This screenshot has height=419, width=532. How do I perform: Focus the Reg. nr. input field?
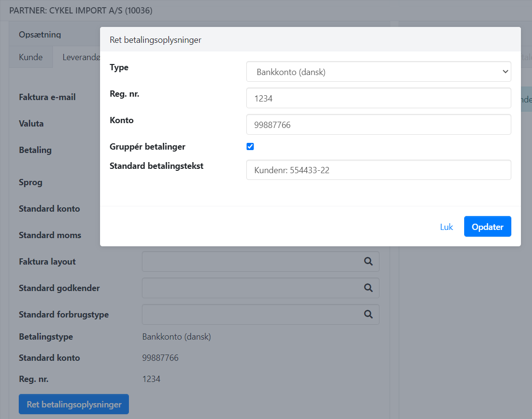378,98
